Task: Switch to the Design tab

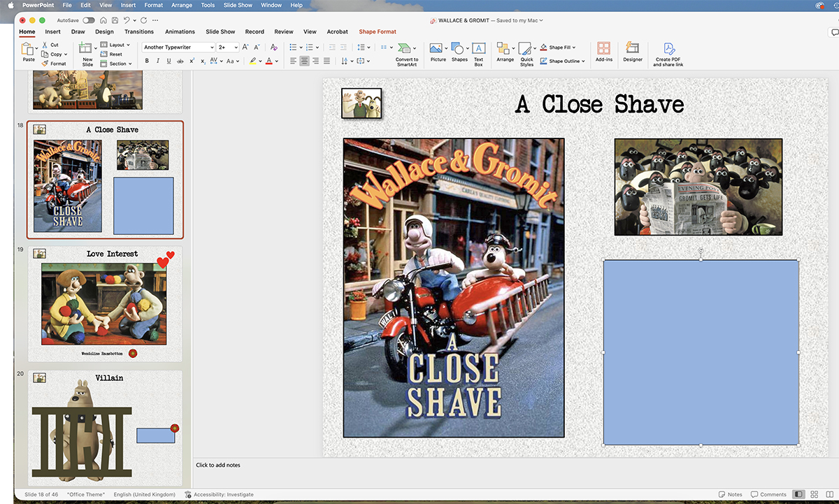Action: click(x=104, y=31)
